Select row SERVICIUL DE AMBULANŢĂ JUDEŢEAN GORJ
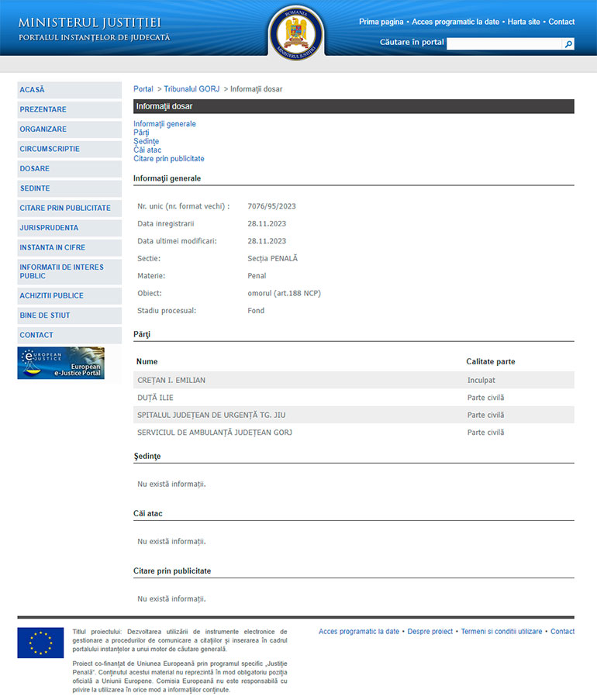The width and height of the screenshot is (597, 700). coord(354,432)
